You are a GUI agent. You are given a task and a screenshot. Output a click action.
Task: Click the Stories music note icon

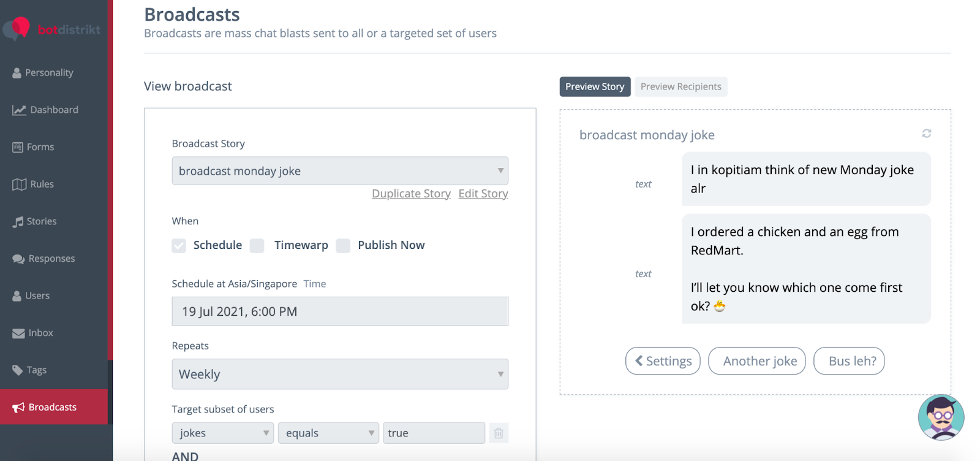pos(18,222)
